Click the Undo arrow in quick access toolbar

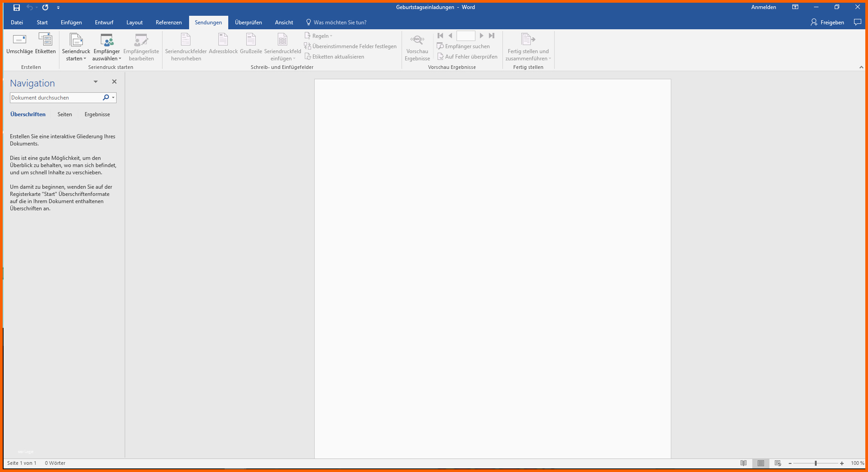click(30, 7)
